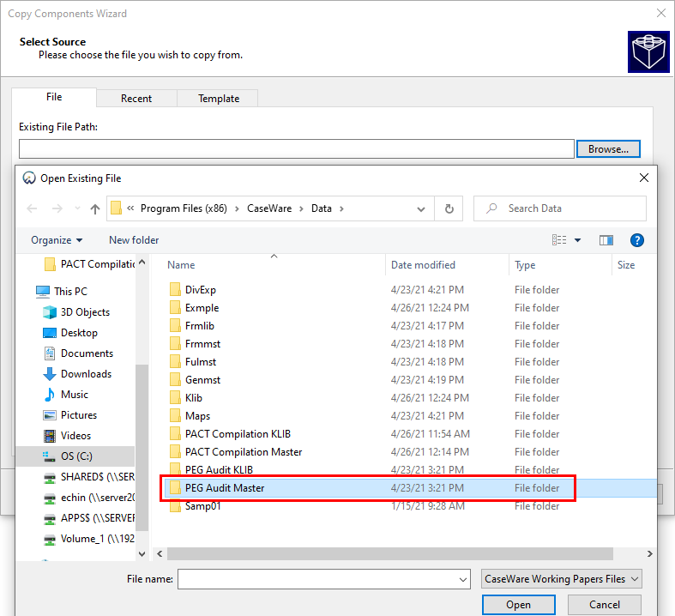Open PACT Compilation in navigation pane
The width and height of the screenshot is (675, 616).
point(89,264)
